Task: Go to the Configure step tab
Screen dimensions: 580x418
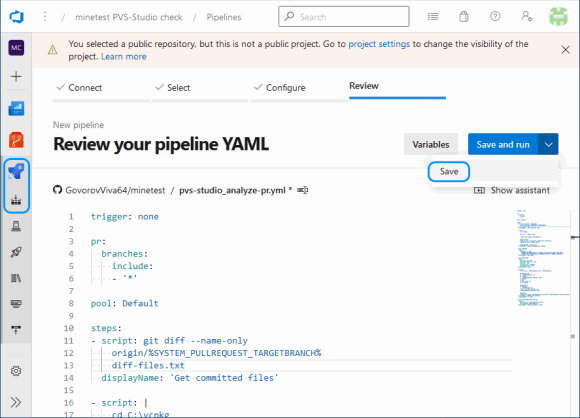Action: pos(299,88)
